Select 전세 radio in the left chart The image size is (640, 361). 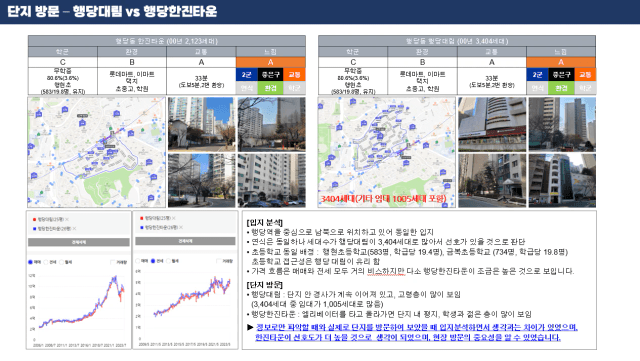click(x=46, y=262)
